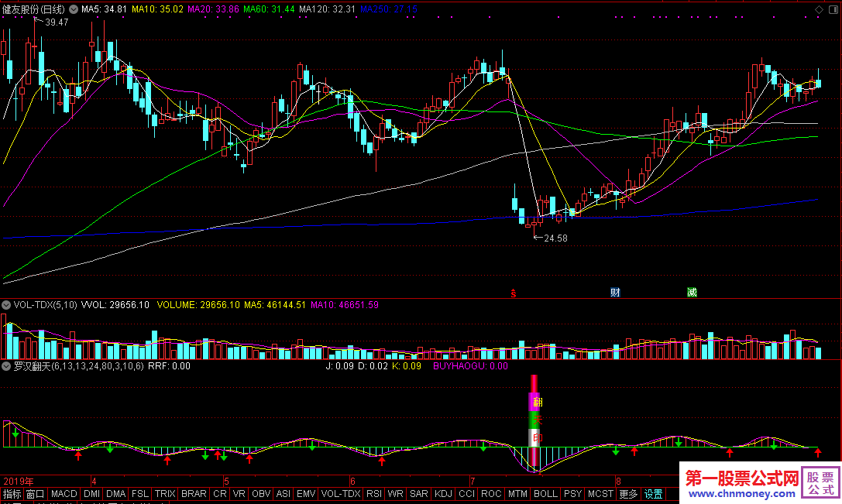This screenshot has height=504, width=842.
Task: Select the MTM indicator tab
Action: (x=517, y=494)
